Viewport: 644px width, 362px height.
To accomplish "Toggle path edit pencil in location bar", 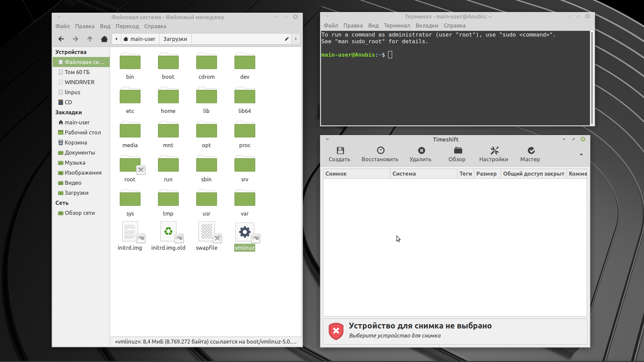I will tap(287, 39).
